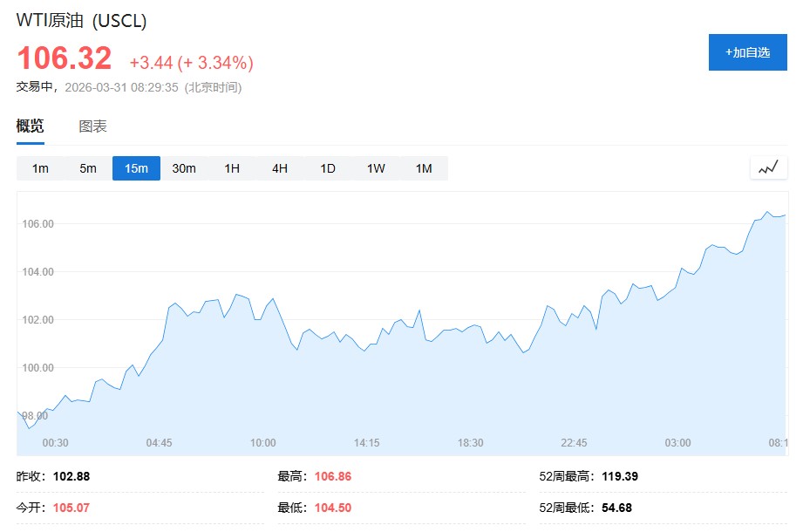Screen dimensions: 803x532
Task: Click the 52周最高 value 119.39
Action: point(619,476)
